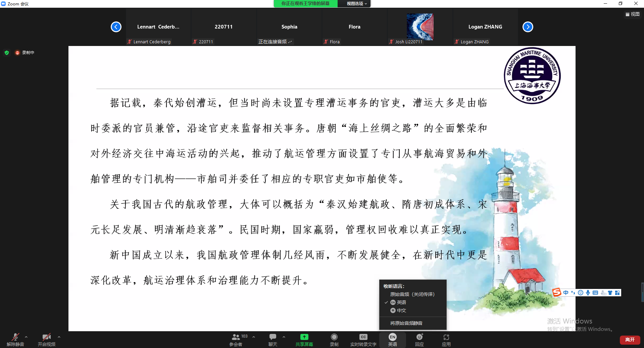Click Josh LI220711 video thumbnail
The width and height of the screenshot is (644, 348).
[420, 27]
